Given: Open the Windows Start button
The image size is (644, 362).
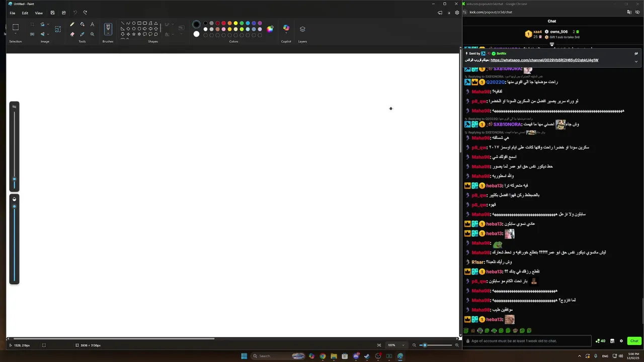Looking at the screenshot, I should [x=244, y=356].
